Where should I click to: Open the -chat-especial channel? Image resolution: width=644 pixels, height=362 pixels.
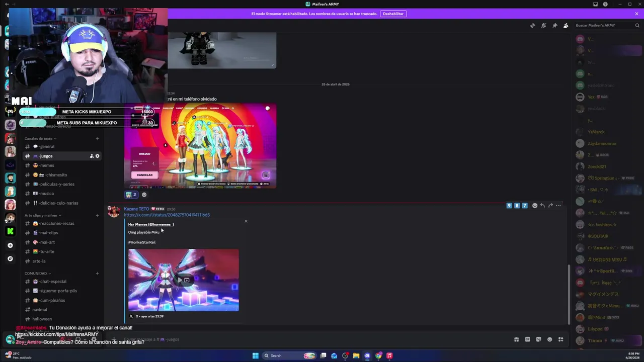click(x=63, y=282)
